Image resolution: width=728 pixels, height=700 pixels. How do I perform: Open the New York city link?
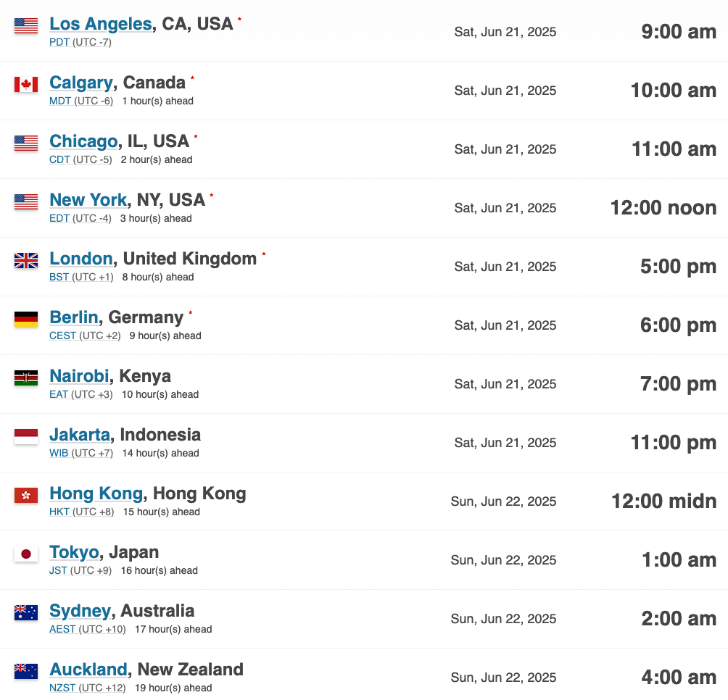click(88, 200)
